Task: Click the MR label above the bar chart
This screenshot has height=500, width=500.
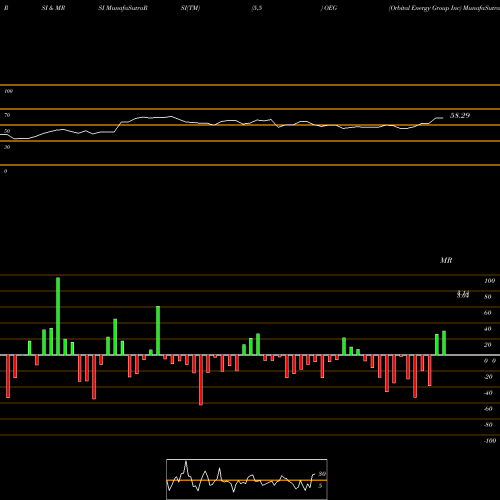Action: [x=446, y=260]
